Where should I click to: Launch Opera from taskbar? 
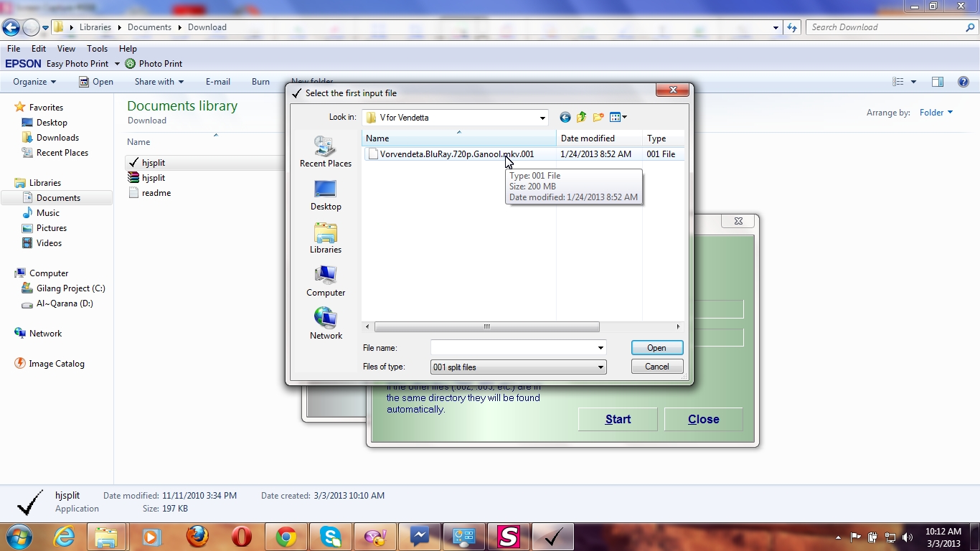tap(242, 537)
